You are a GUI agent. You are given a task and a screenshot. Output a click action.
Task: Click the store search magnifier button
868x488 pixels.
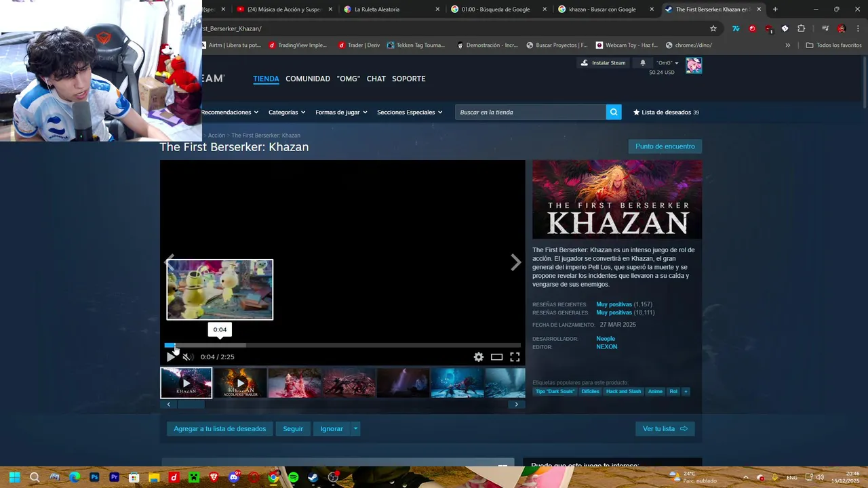click(x=614, y=112)
